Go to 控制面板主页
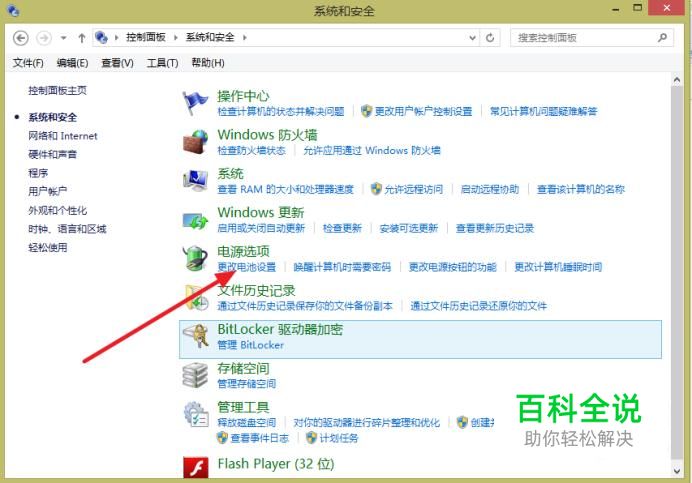The image size is (692, 483). pos(57,91)
